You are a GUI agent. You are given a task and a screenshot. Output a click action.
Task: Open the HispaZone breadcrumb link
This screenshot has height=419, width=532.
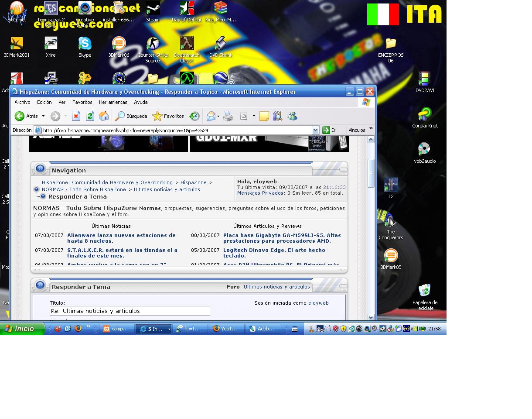click(x=194, y=182)
